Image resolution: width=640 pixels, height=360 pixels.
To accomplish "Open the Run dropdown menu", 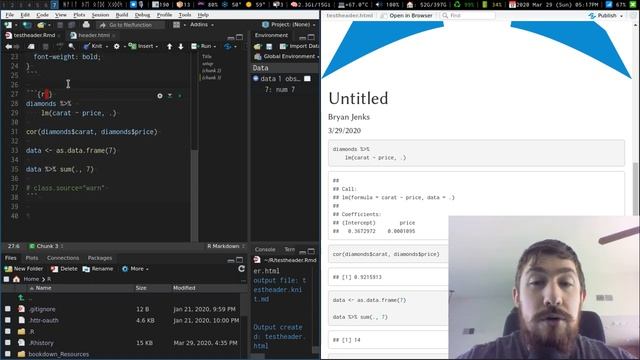I will pos(215,47).
